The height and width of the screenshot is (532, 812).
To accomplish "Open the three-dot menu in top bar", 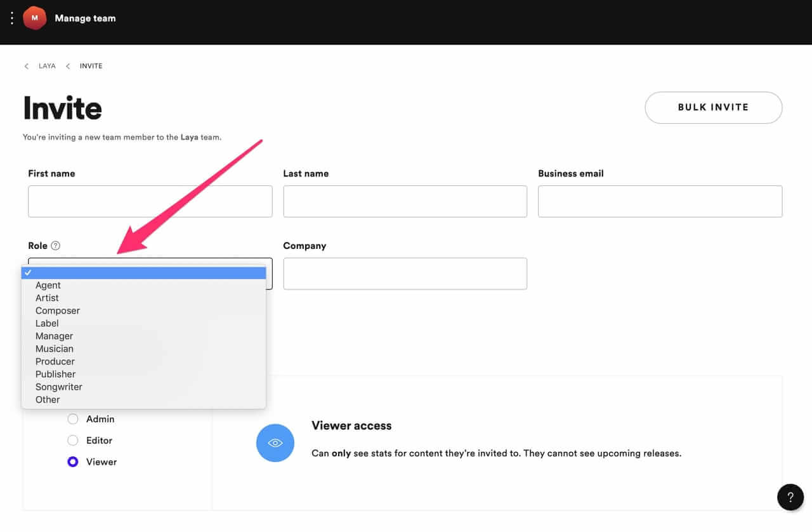I will (x=11, y=18).
